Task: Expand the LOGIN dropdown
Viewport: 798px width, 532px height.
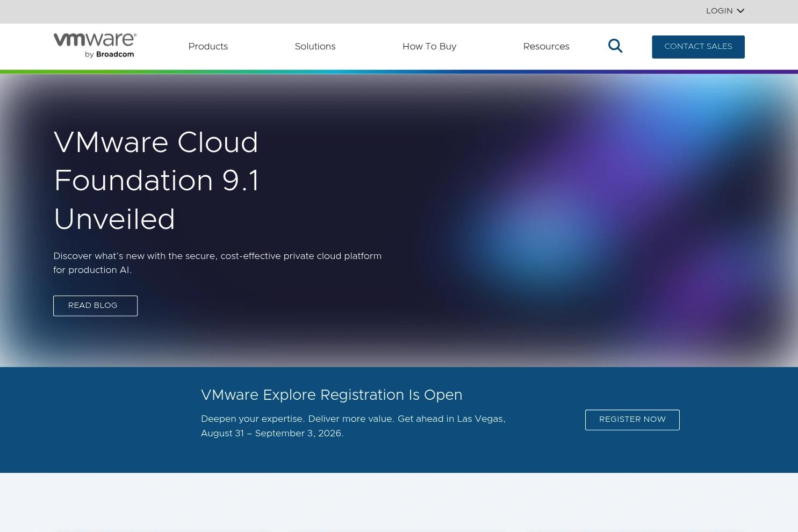Action: pyautogui.click(x=725, y=11)
